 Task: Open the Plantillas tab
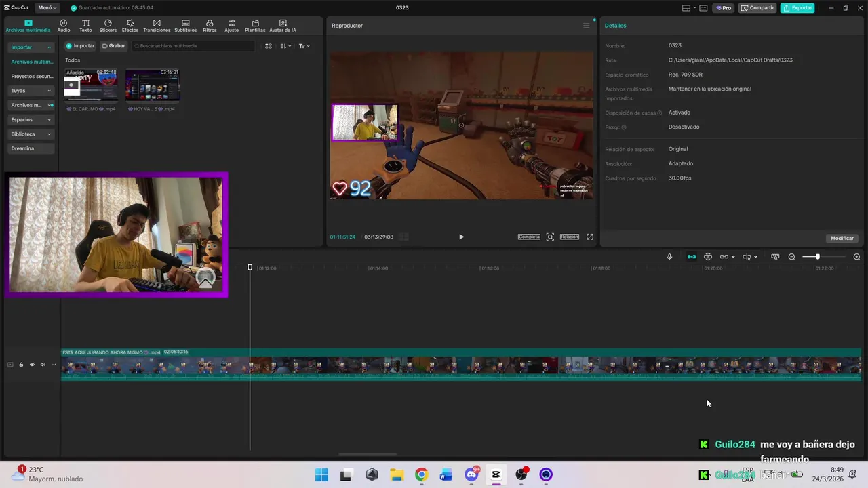click(x=255, y=26)
